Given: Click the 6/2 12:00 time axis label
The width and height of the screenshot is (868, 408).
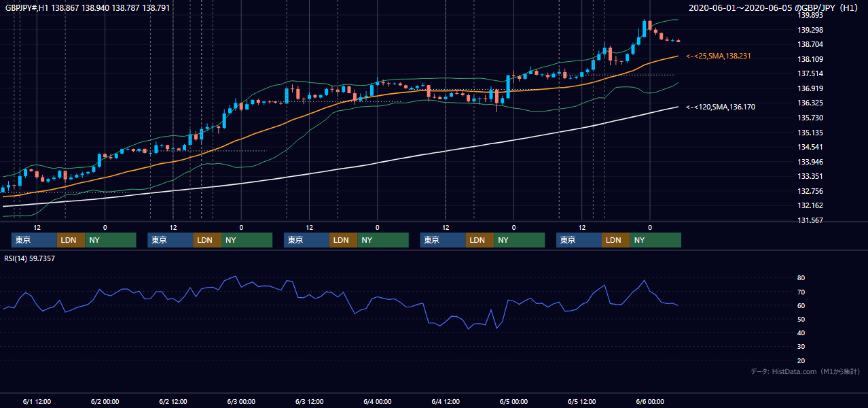Looking at the screenshot, I should (173, 401).
